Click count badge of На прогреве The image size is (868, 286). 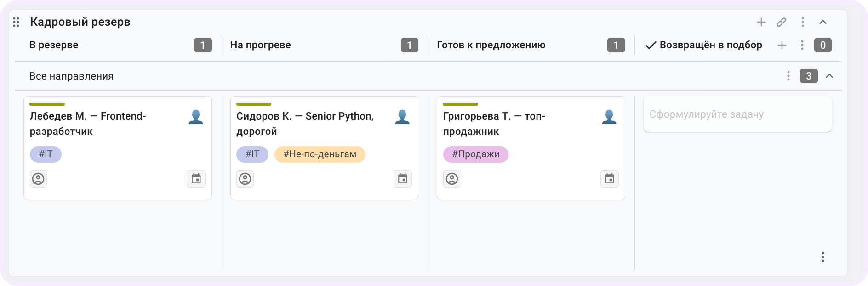tap(410, 45)
